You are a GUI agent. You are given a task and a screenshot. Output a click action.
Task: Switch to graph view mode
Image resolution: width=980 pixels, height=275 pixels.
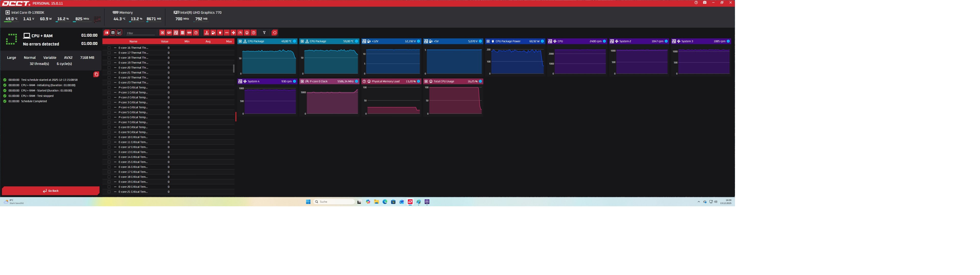[x=119, y=33]
